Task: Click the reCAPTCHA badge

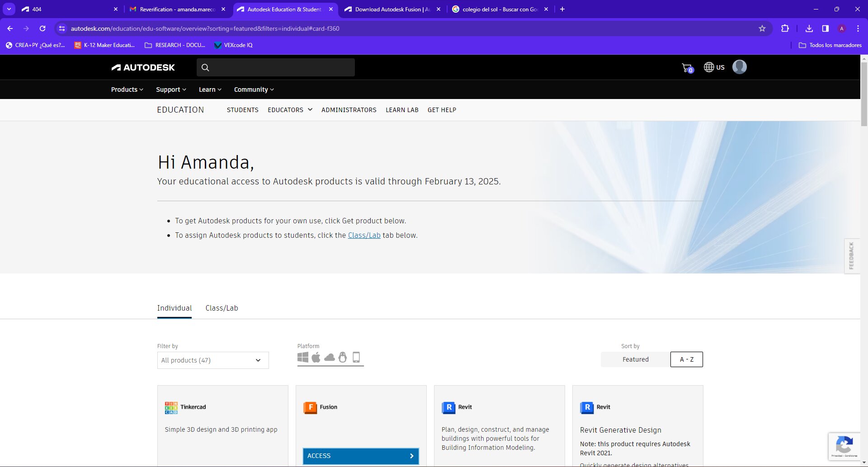Action: click(x=844, y=446)
